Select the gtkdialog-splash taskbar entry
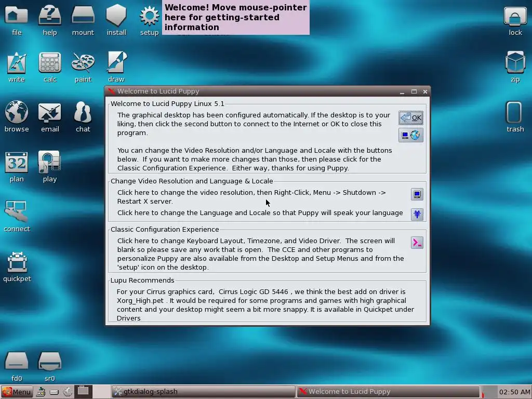The height and width of the screenshot is (399, 532). pyautogui.click(x=203, y=392)
